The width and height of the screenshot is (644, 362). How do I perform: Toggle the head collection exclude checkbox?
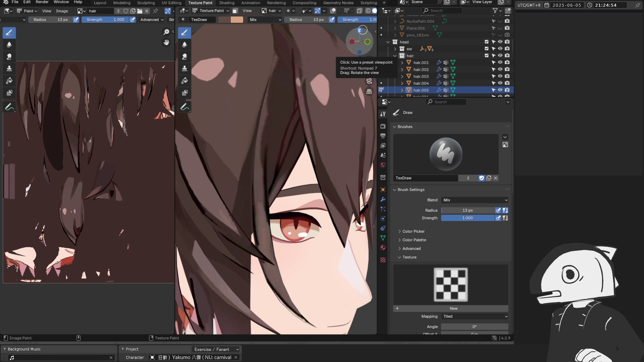click(x=486, y=42)
